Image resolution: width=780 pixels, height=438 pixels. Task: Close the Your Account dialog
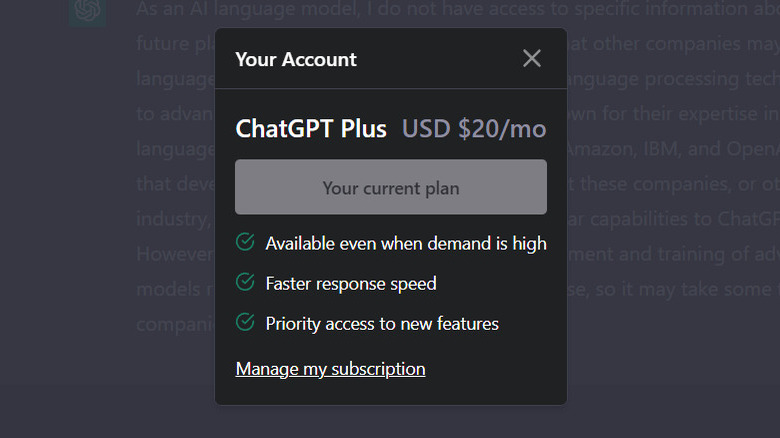tap(532, 59)
